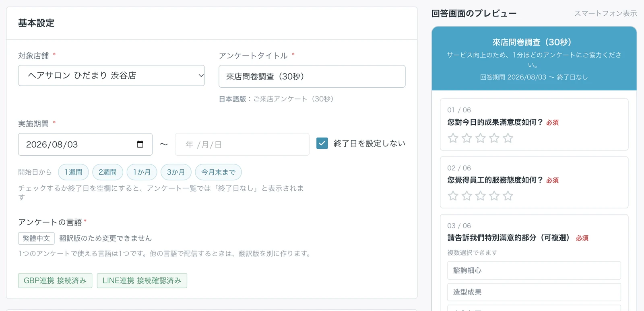Switch to スマートフォン表示 preview

pyautogui.click(x=605, y=13)
